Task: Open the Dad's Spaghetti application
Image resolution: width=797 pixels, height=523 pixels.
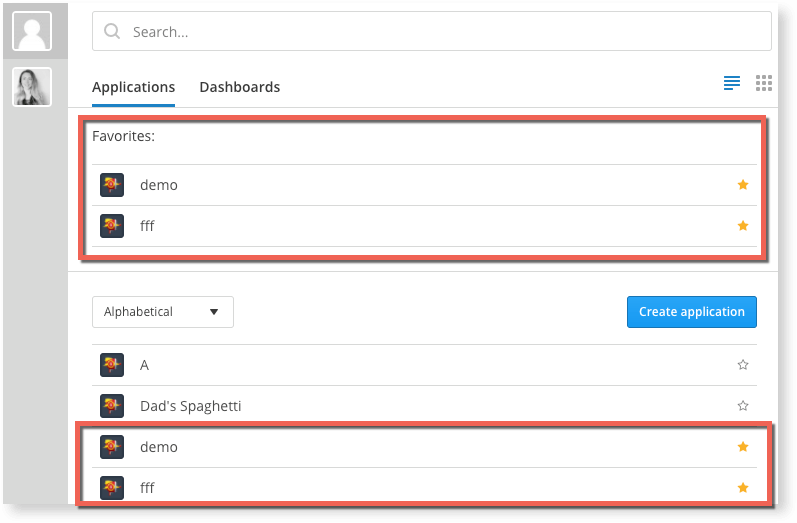Action: pos(191,406)
